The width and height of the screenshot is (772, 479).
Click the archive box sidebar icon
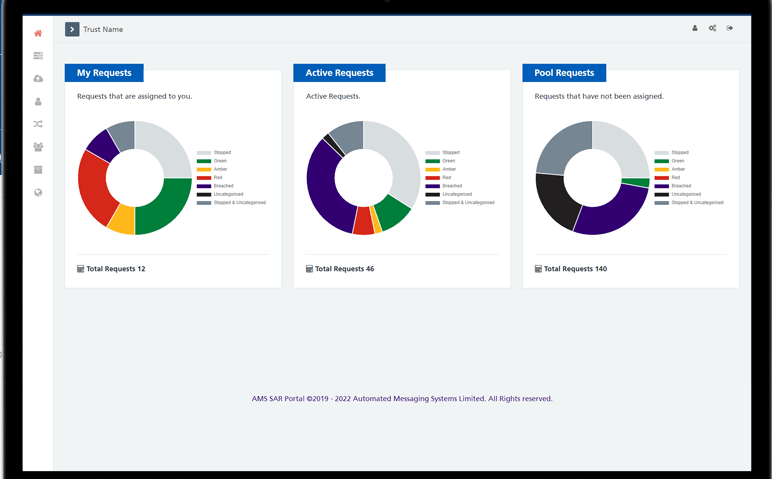(38, 170)
